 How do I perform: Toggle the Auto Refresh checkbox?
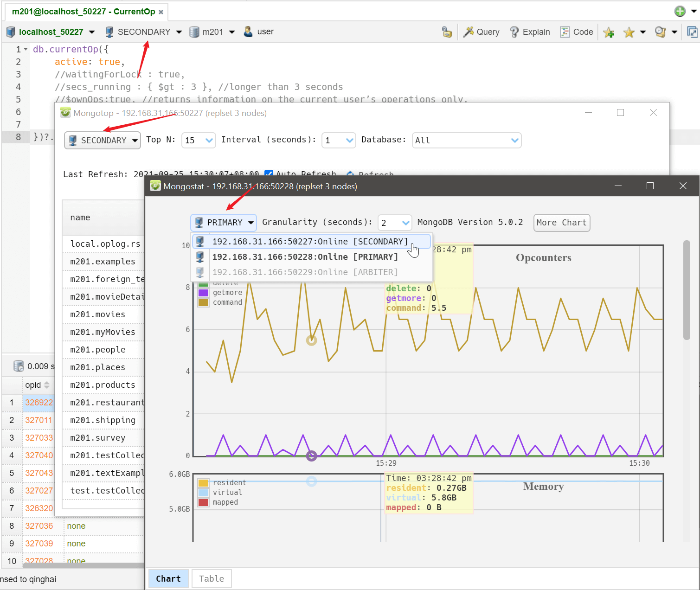coord(269,174)
